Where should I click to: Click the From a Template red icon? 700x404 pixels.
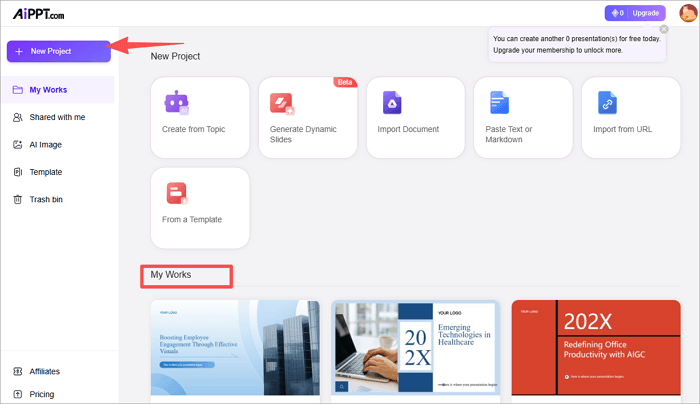177,193
